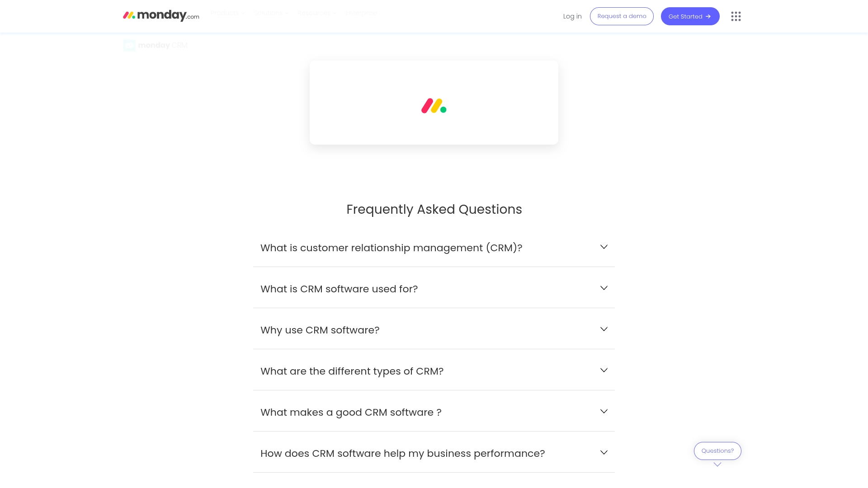Click the Log in link
This screenshot has height=488, width=868.
click(x=572, y=16)
